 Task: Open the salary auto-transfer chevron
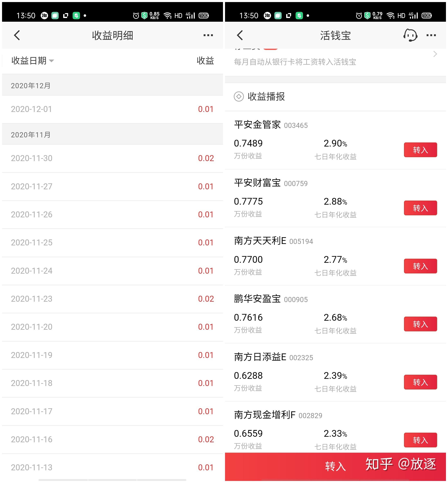click(435, 54)
